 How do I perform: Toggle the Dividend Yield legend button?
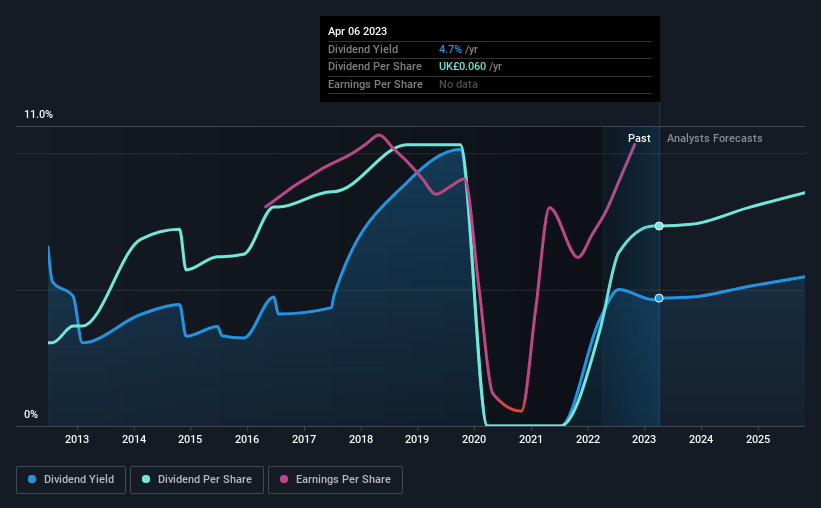pyautogui.click(x=71, y=480)
